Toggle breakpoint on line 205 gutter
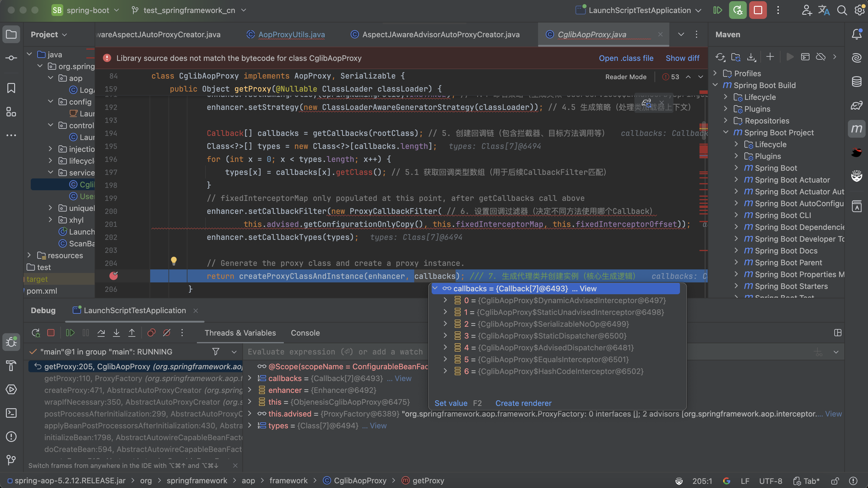Image resolution: width=868 pixels, height=488 pixels. tap(114, 276)
